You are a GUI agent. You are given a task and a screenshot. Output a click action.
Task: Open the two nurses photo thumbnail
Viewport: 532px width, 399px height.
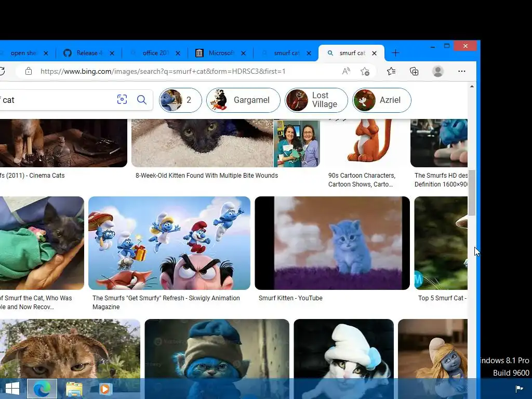point(297,143)
